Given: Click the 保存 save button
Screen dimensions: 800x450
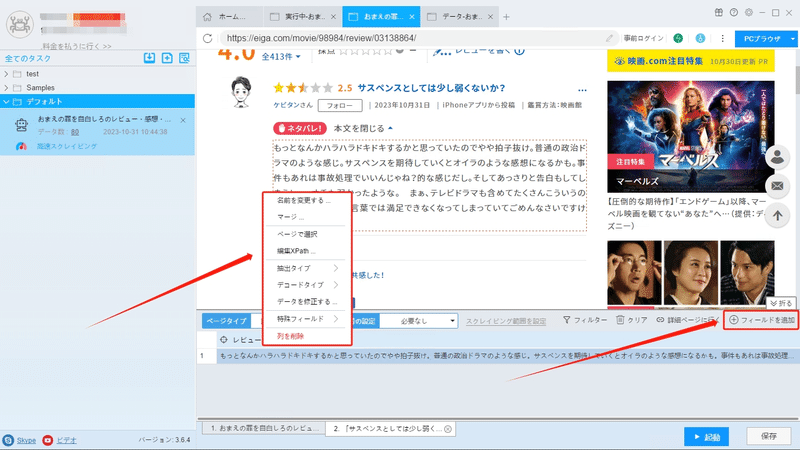Looking at the screenshot, I should (x=768, y=436).
